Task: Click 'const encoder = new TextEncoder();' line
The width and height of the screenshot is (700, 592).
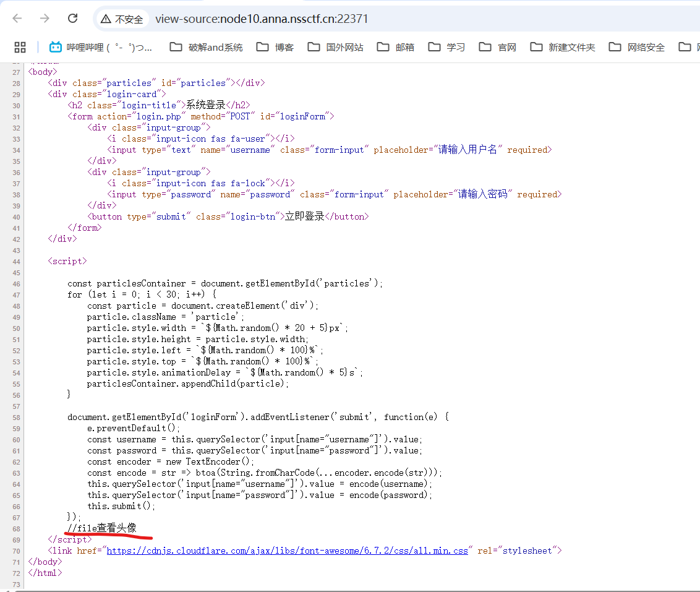Action: point(171,461)
